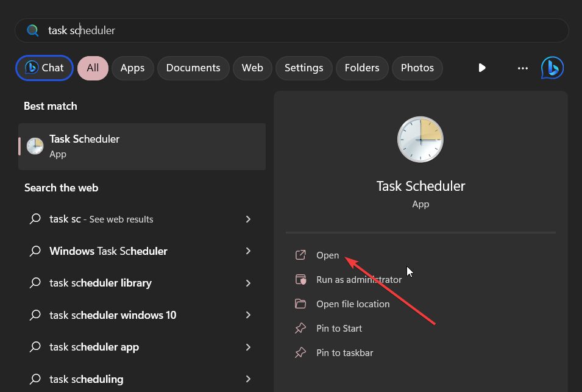Open the Bing Chat icon
This screenshot has width=582, height=392.
tap(552, 68)
